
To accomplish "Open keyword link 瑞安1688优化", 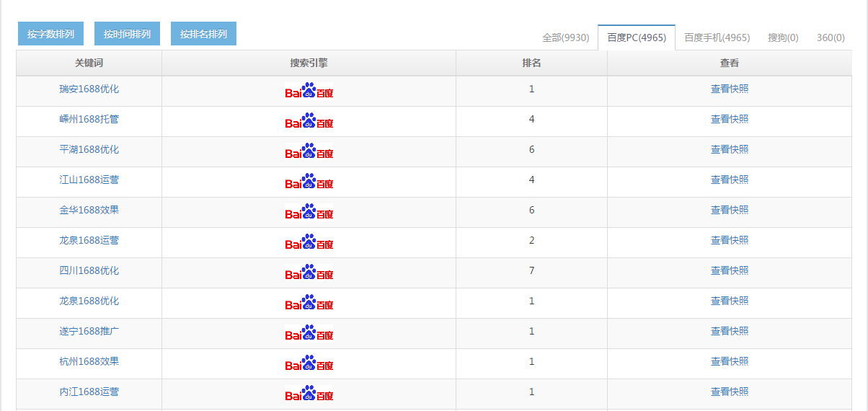I will coord(89,89).
